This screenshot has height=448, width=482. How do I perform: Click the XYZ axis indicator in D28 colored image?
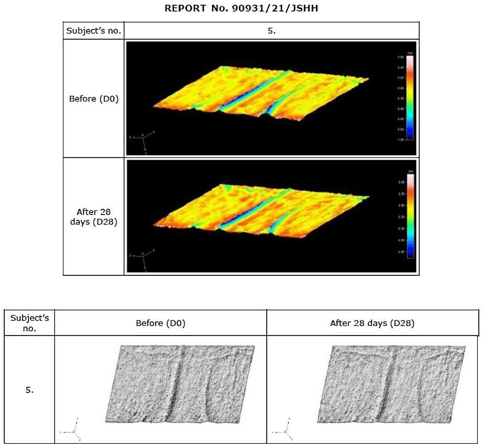pos(143,260)
